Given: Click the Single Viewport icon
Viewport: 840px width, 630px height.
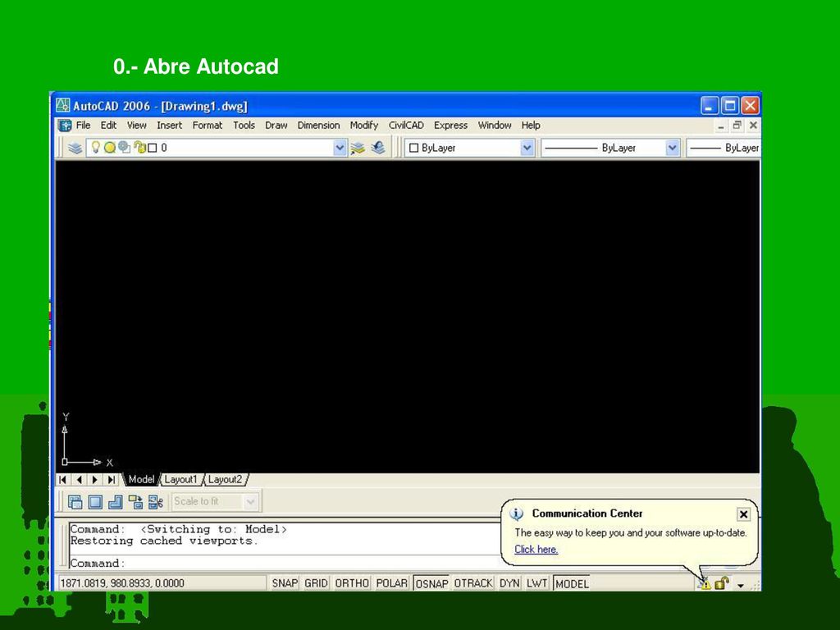Looking at the screenshot, I should point(95,502).
